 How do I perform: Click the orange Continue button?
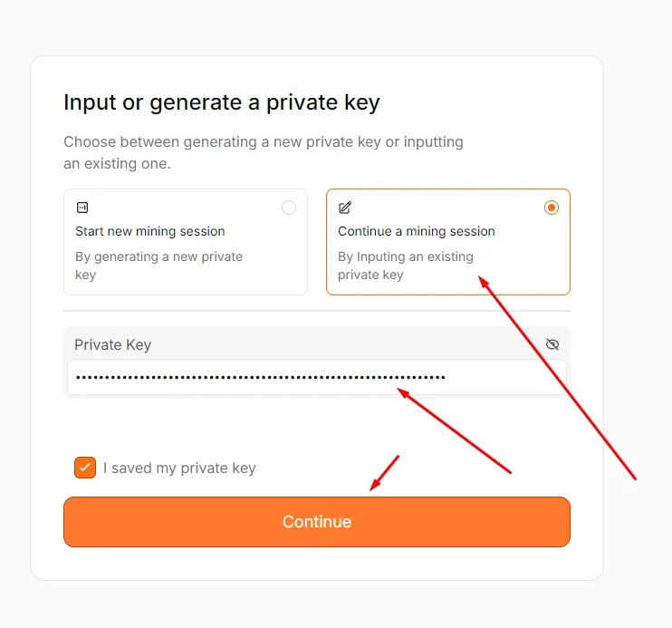317,522
